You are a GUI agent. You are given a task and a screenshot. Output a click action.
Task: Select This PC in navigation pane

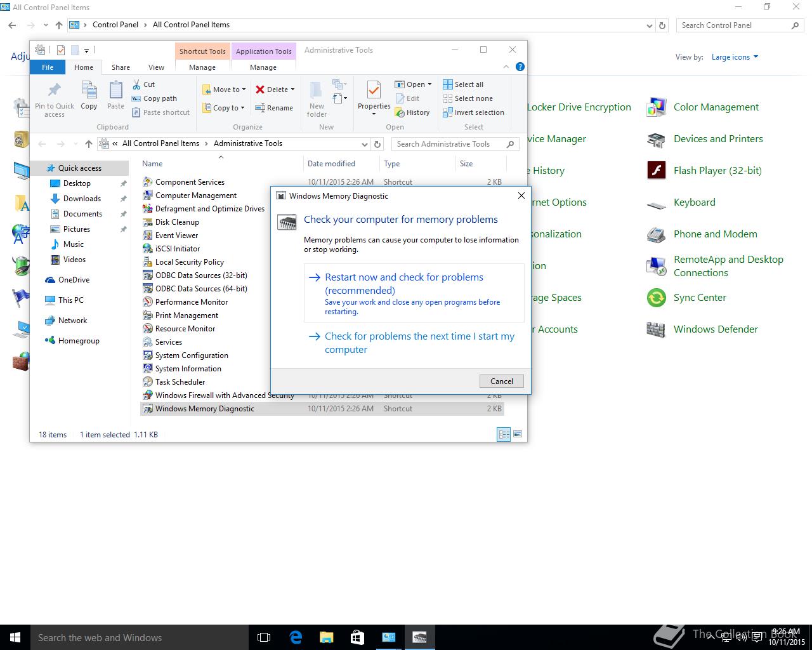[x=70, y=300]
